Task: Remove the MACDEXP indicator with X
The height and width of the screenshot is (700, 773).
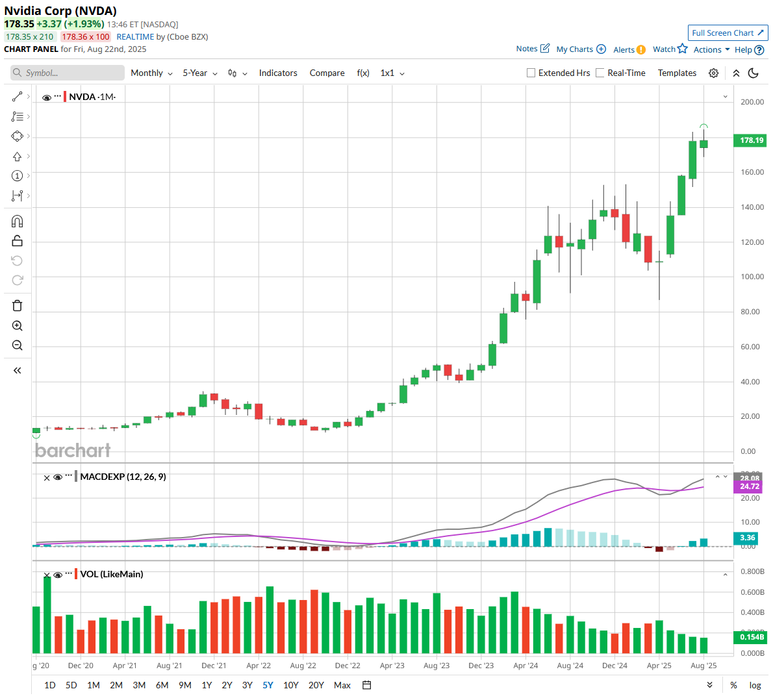Action: point(47,478)
